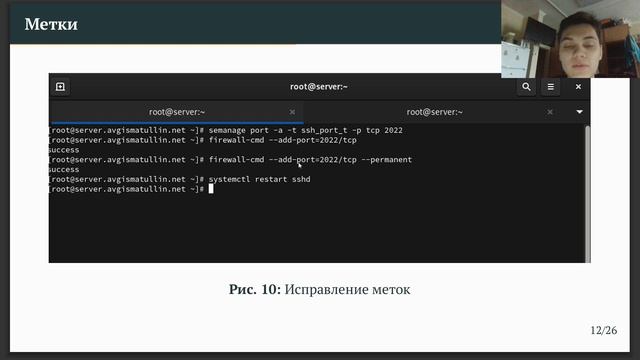640x360 pixels.
Task: Close the first terminal tab
Action: coord(292,112)
